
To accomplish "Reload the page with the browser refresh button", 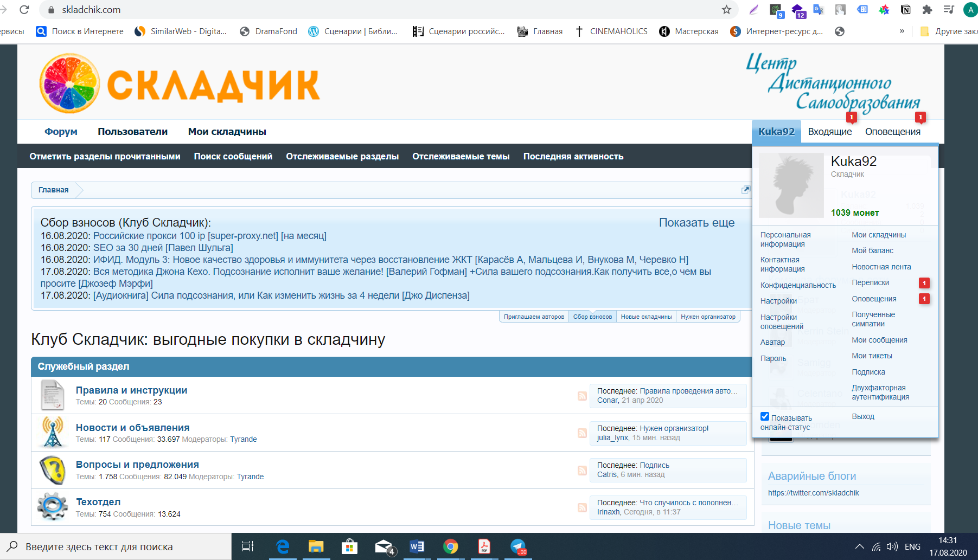I will click(24, 10).
